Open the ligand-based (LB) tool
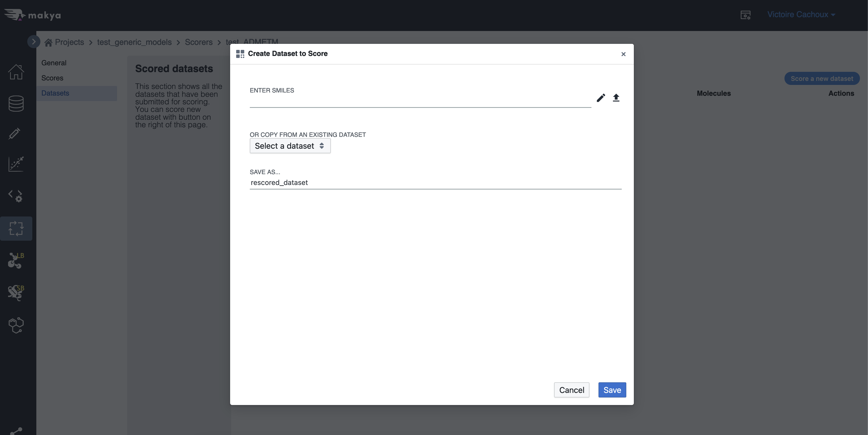 15,260
